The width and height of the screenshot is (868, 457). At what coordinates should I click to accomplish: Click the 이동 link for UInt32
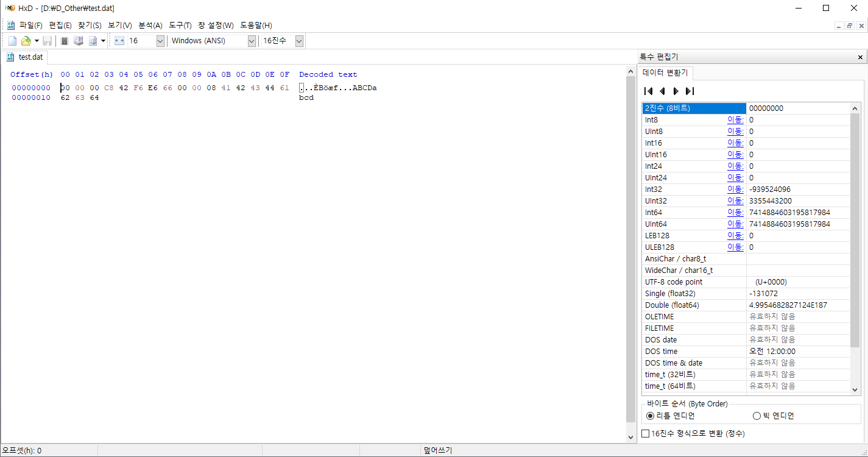pyautogui.click(x=735, y=201)
